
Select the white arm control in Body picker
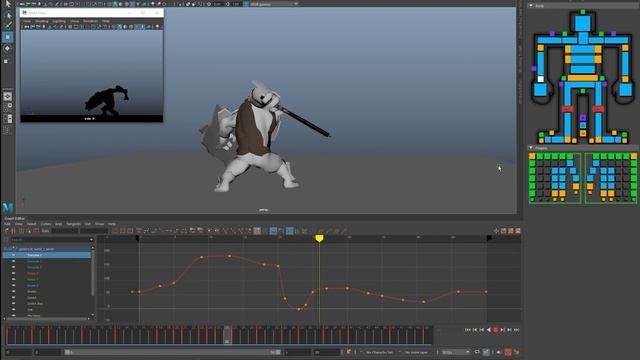tap(541, 79)
